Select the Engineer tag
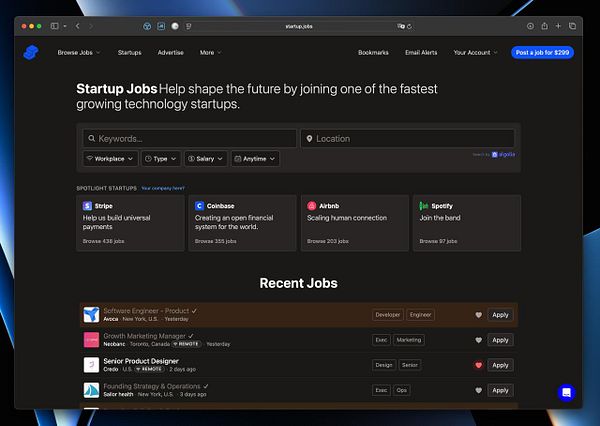The image size is (600, 426). pyautogui.click(x=421, y=315)
